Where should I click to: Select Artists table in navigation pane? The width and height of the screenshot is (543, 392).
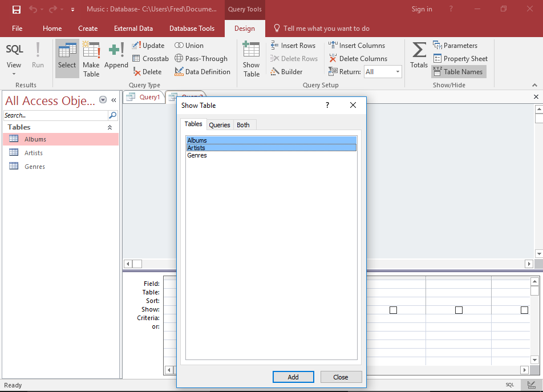click(61, 153)
